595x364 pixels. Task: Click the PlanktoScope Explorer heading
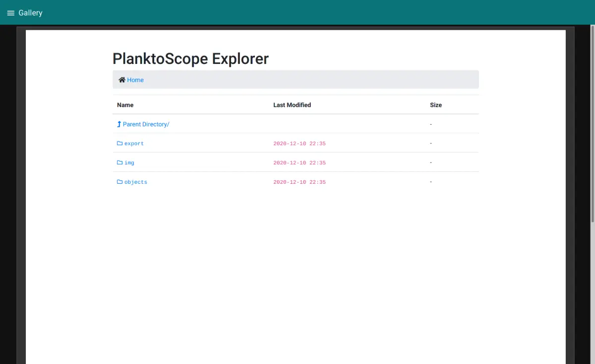190,58
